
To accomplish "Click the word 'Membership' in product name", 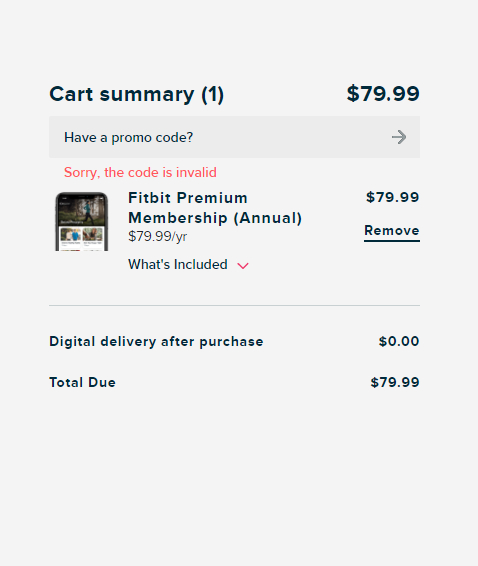I will click(178, 218).
